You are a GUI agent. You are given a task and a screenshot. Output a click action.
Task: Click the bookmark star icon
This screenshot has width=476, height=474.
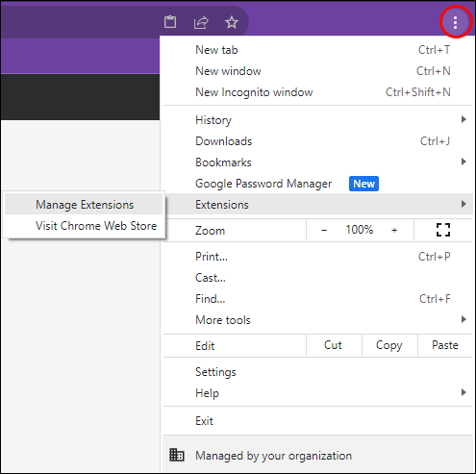coord(232,22)
